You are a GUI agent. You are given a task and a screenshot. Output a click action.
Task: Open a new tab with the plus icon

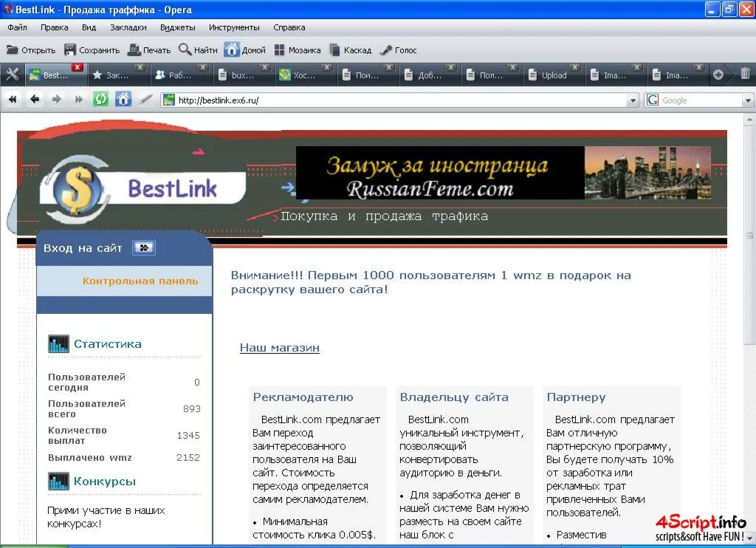point(718,74)
